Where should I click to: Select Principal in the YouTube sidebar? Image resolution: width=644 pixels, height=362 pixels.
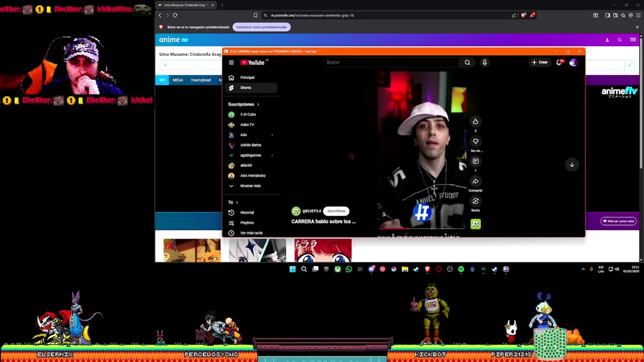[250, 77]
